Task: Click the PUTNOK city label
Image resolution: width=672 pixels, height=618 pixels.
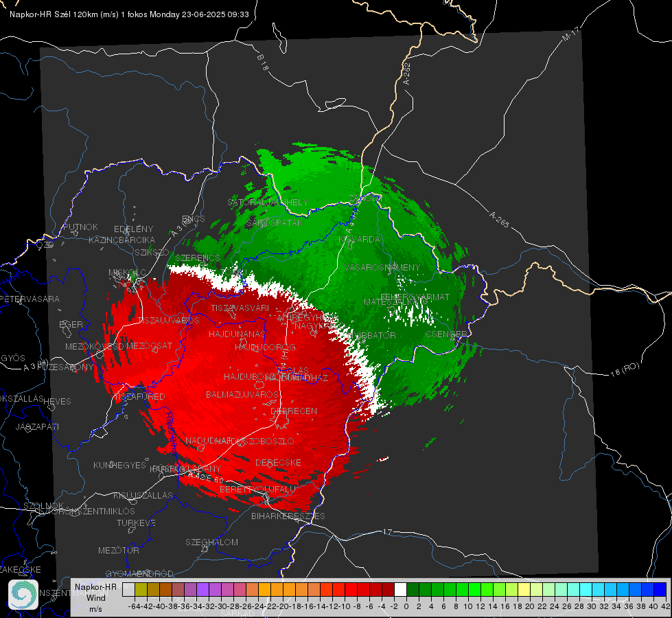Action: pyautogui.click(x=80, y=227)
